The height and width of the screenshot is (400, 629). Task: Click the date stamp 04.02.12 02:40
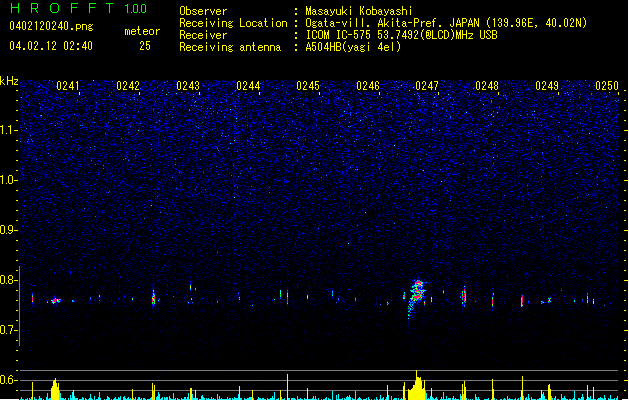pyautogui.click(x=51, y=46)
